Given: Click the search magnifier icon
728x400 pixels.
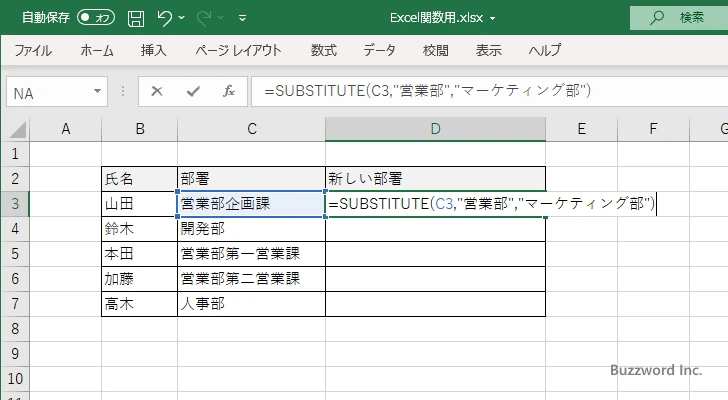Looking at the screenshot, I should [657, 18].
